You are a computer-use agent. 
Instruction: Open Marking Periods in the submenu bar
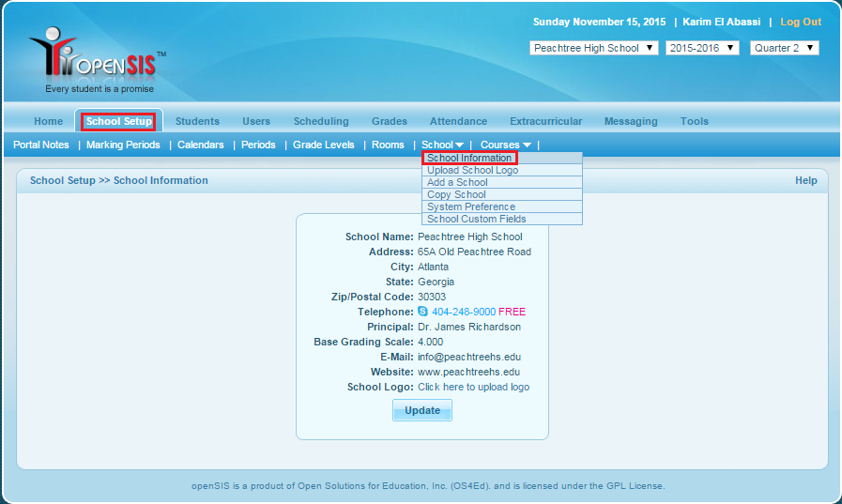coord(123,145)
